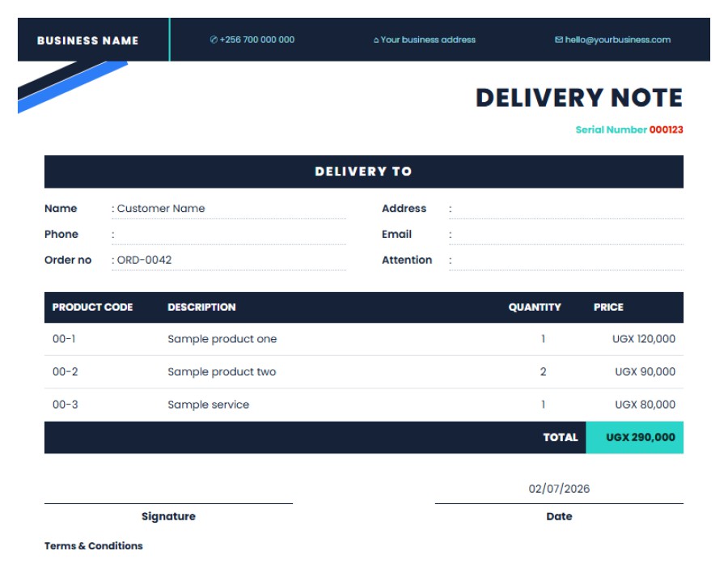Click the Order no label

coord(68,260)
